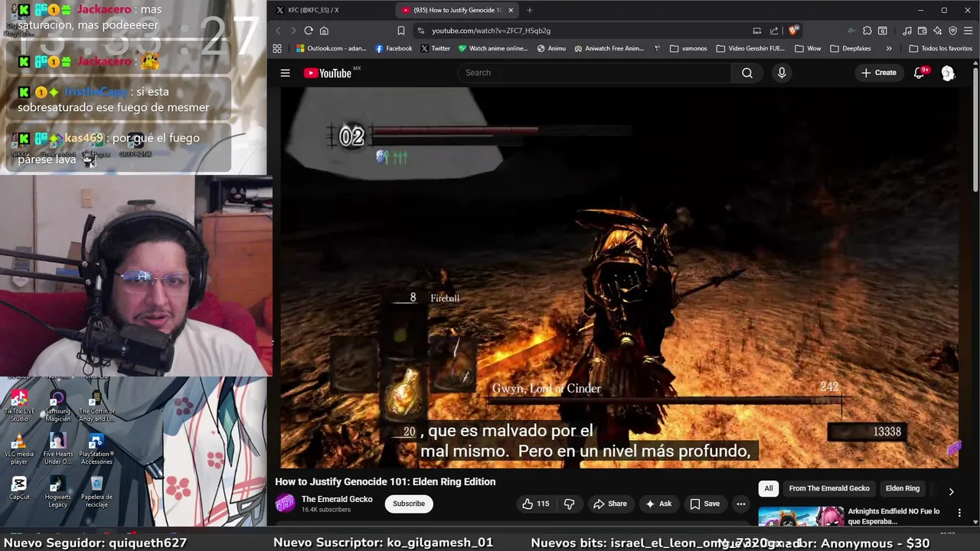Click the Ask button under the video
This screenshot has height=551, width=980.
658,504
